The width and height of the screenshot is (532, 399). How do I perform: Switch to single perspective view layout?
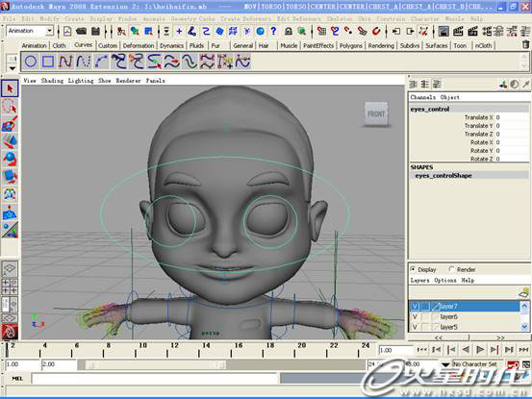pos(10,269)
